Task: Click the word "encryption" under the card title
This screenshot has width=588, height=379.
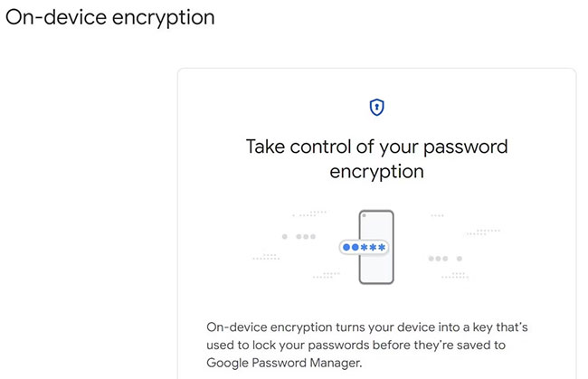Action: click(x=376, y=170)
